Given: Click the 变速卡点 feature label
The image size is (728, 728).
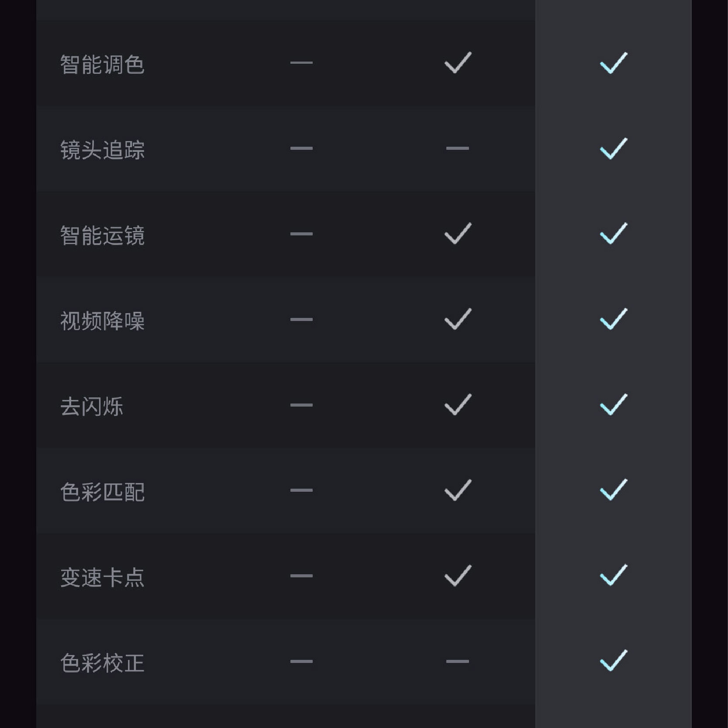Looking at the screenshot, I should click(x=102, y=578).
